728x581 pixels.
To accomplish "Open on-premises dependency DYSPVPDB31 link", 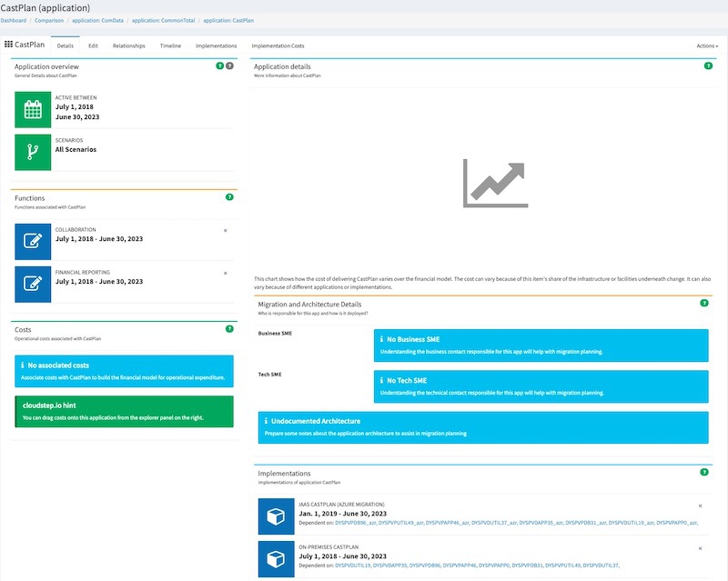I will (528, 566).
